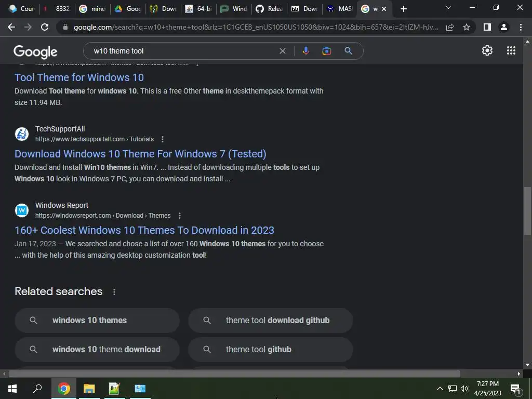Open more options for Windows Report result
Screen dimensions: 532x399
[x=179, y=216]
